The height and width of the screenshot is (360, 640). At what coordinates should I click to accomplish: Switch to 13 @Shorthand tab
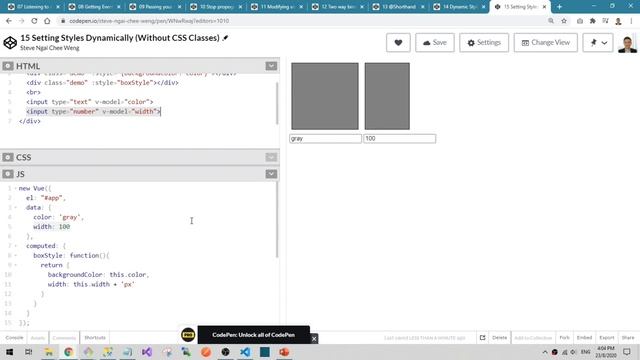[x=398, y=7]
